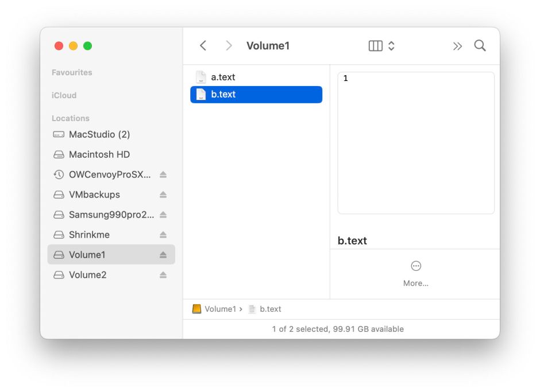540x392 pixels.
Task: Select MacStudio (2) in Locations
Action: click(x=99, y=134)
